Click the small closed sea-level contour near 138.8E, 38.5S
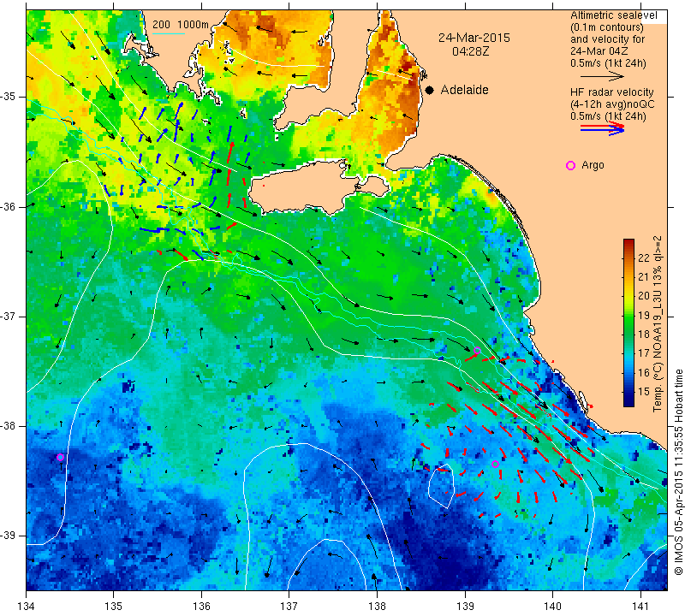This screenshot has width=685, height=616. coord(441,488)
